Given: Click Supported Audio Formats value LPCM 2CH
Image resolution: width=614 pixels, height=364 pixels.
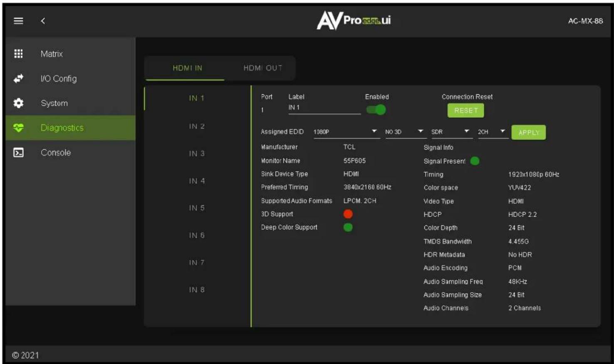Looking at the screenshot, I should click(x=360, y=201).
